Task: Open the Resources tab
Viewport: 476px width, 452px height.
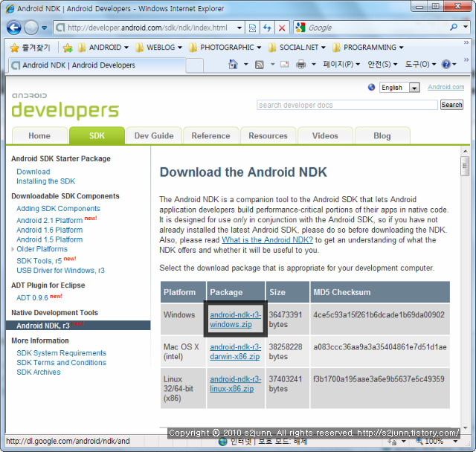Action: point(268,135)
